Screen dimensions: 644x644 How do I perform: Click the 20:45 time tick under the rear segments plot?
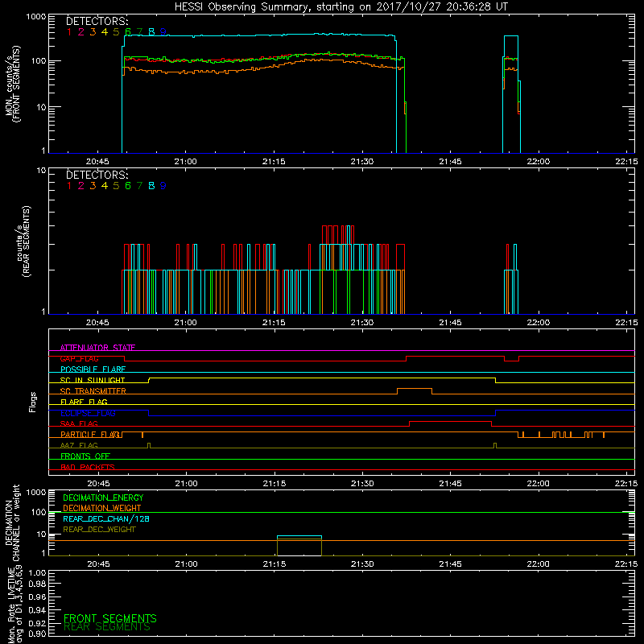point(97,323)
